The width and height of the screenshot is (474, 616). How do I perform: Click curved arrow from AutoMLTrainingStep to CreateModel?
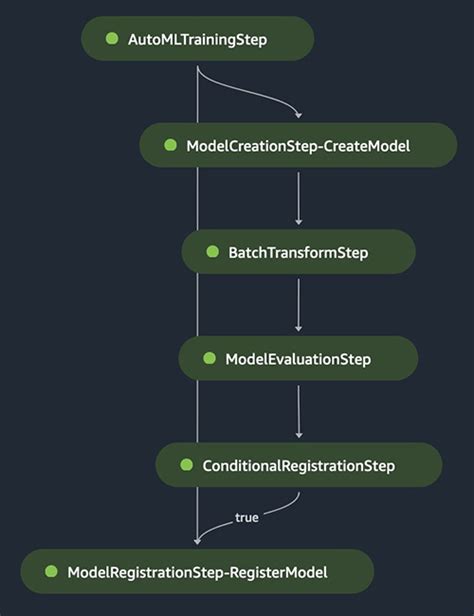click(x=251, y=93)
